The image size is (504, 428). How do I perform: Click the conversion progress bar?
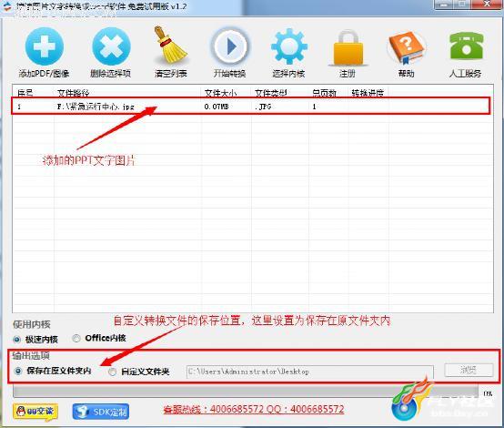246,392
